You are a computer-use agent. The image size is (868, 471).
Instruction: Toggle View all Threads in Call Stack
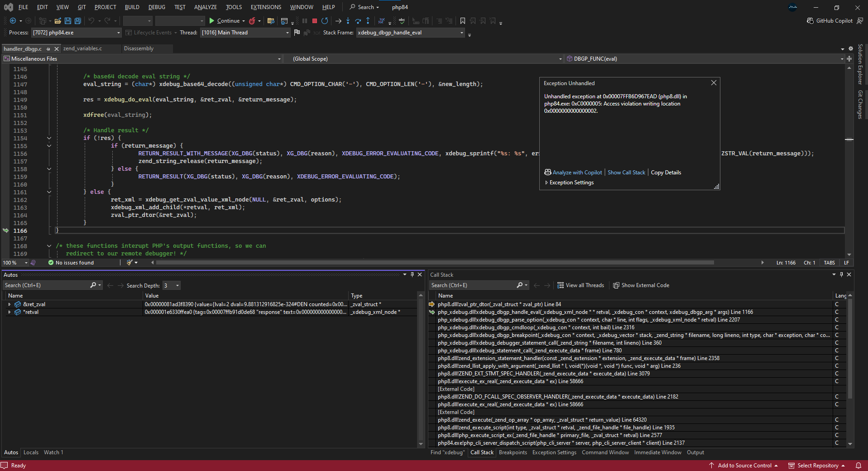(580, 285)
